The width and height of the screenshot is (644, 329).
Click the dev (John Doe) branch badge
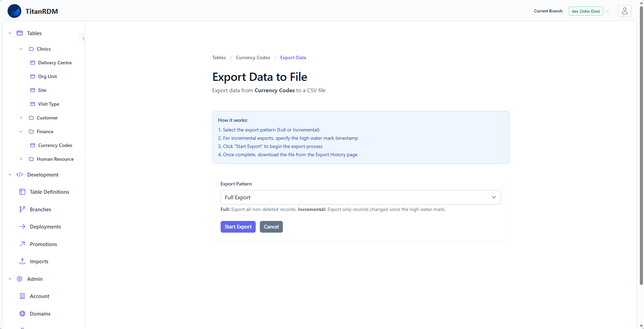(586, 11)
